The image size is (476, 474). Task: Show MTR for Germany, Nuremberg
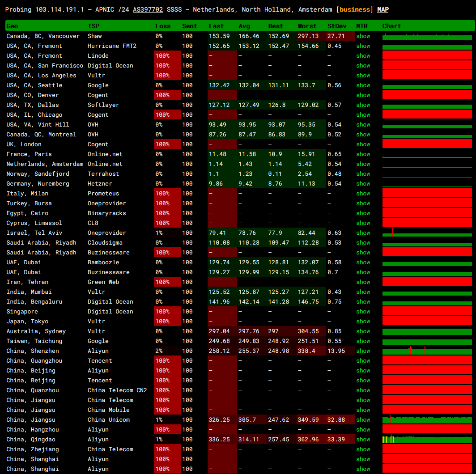(x=363, y=184)
